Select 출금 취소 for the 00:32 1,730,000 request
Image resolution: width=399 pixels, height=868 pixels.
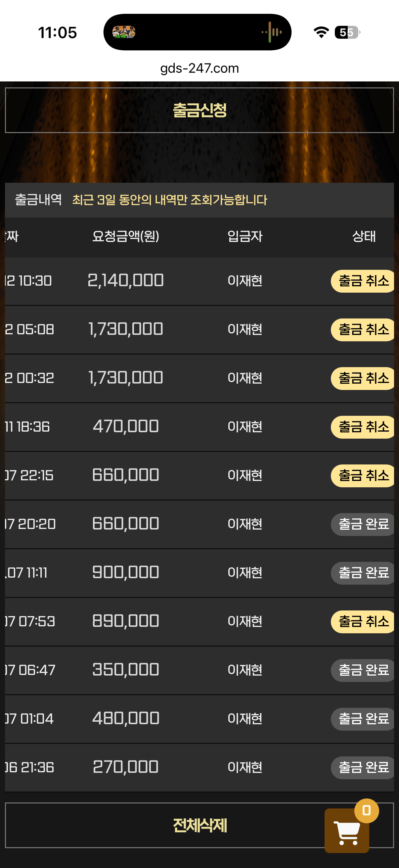click(363, 378)
